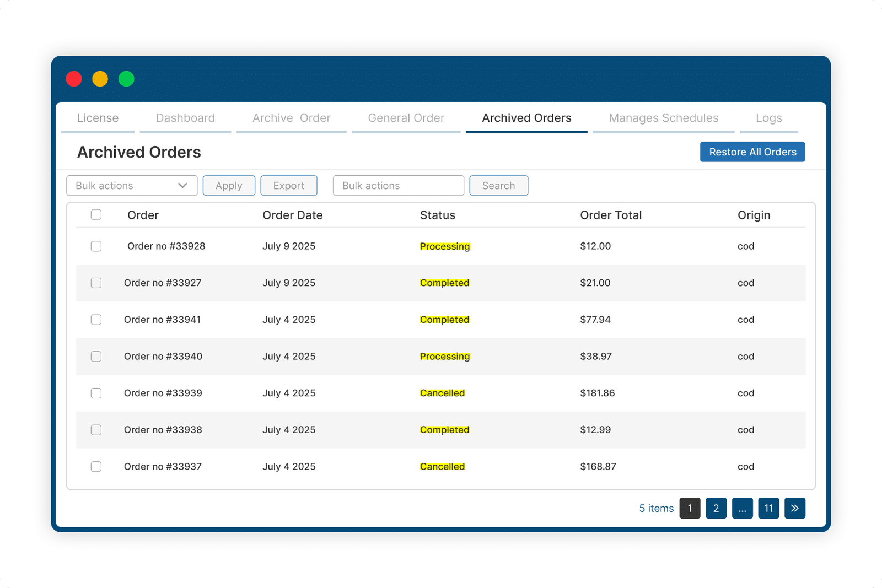Click the Restore All Orders button
Image resolution: width=882 pixels, height=588 pixels.
coord(752,152)
